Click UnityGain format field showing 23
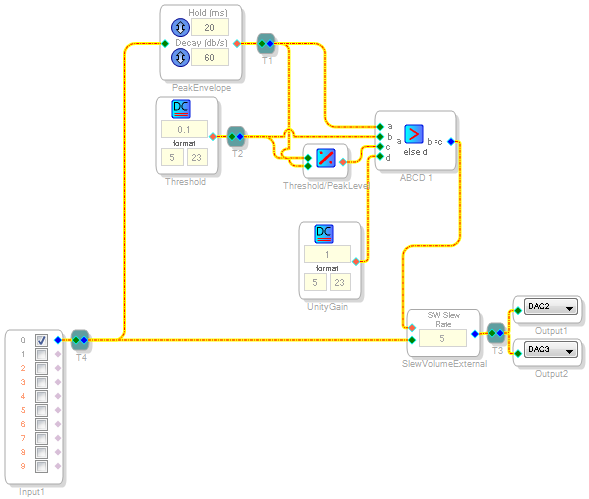Screen dimensions: 589x499 pyautogui.click(x=340, y=282)
